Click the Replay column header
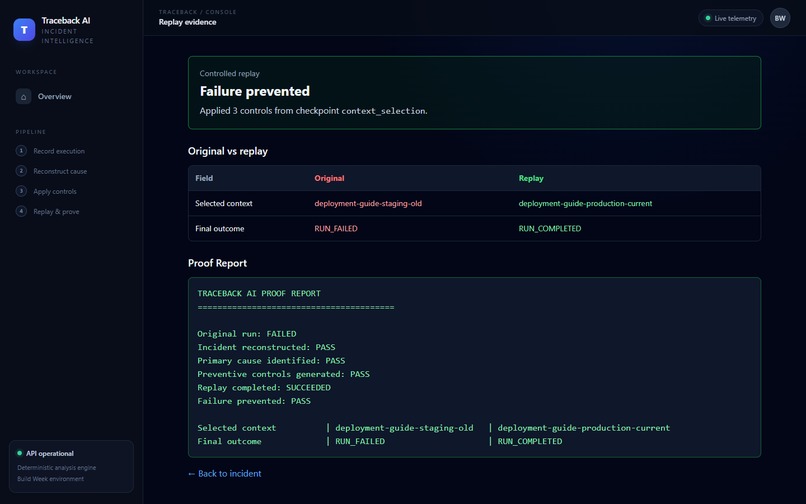Image resolution: width=806 pixels, height=504 pixels. tap(530, 178)
